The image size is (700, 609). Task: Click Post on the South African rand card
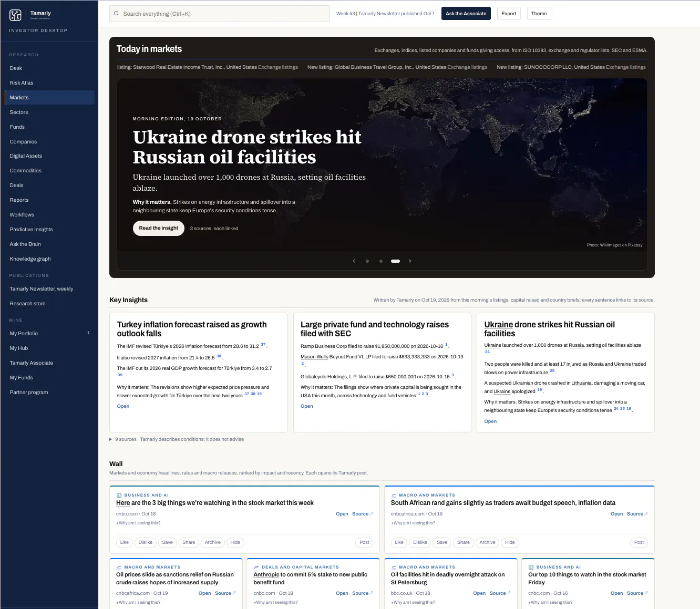639,542
